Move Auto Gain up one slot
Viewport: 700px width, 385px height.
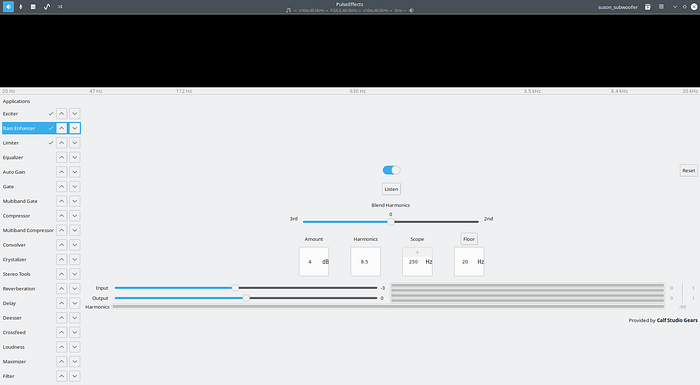tap(62, 172)
